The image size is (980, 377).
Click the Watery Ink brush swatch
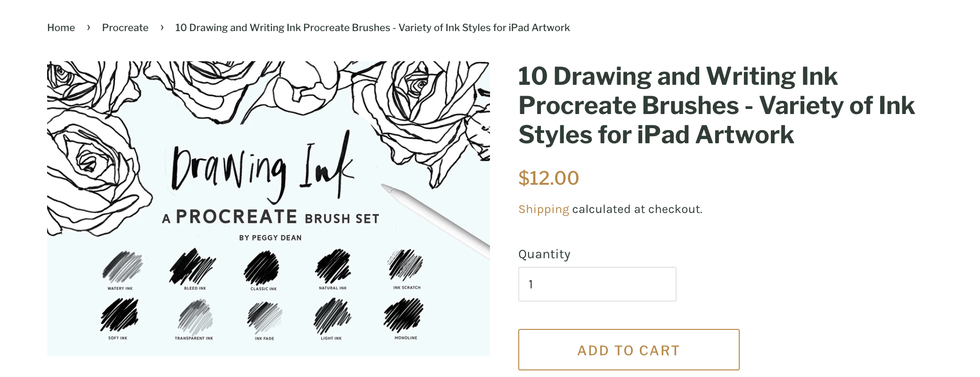pos(122,267)
